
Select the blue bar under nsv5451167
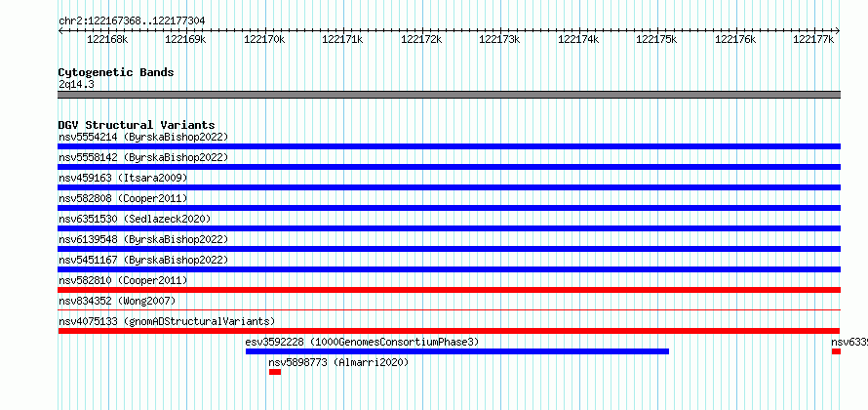(449, 269)
